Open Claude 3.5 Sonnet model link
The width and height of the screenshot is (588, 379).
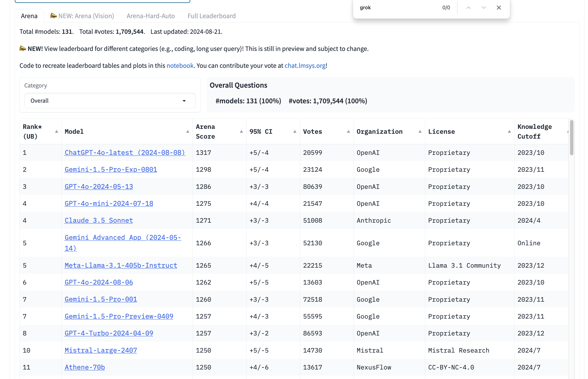point(99,221)
